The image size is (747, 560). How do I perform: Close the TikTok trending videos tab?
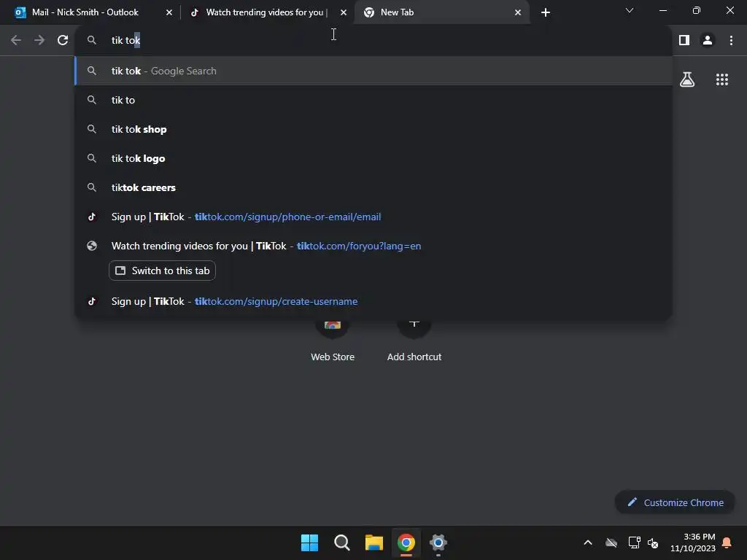pos(344,12)
